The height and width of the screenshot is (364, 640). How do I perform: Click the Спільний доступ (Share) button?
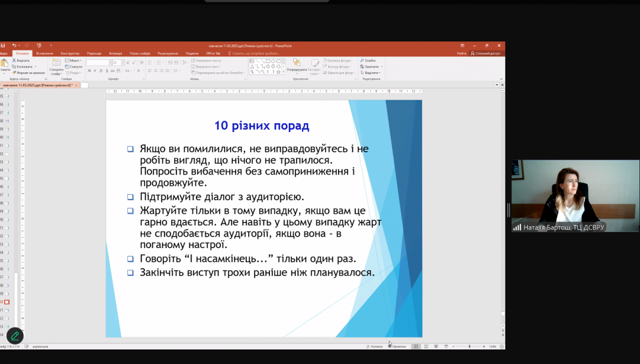[x=486, y=53]
